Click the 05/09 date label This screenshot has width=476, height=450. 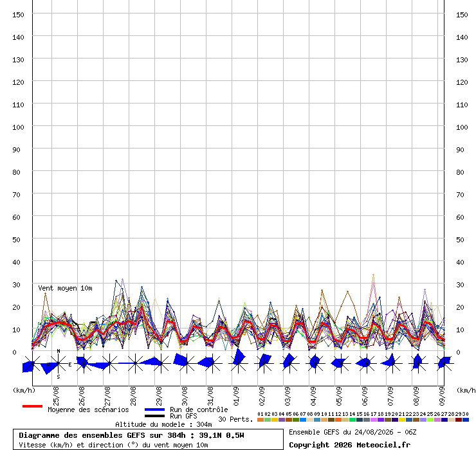tap(339, 396)
